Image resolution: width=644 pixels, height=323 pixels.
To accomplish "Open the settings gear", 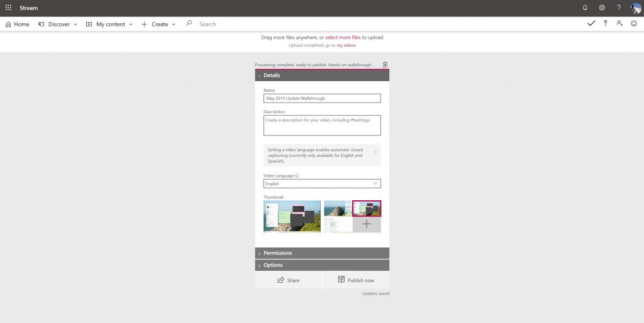I will coord(602,8).
